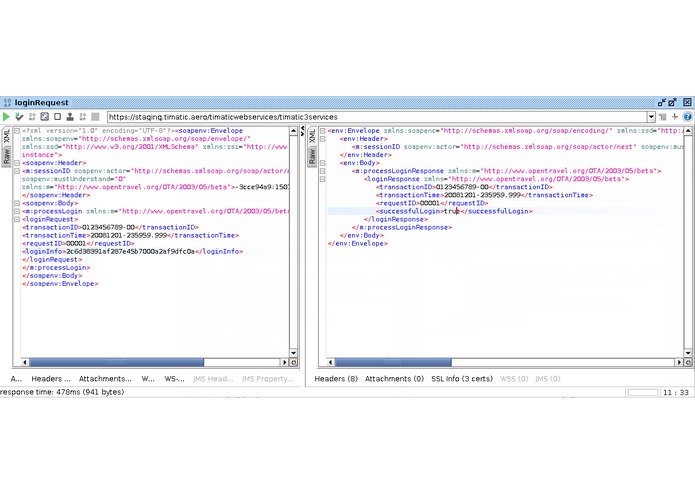Screen dimensions: 695x494
Task: Open response 'SSL Info (3 certs)' tab
Action: click(x=462, y=379)
